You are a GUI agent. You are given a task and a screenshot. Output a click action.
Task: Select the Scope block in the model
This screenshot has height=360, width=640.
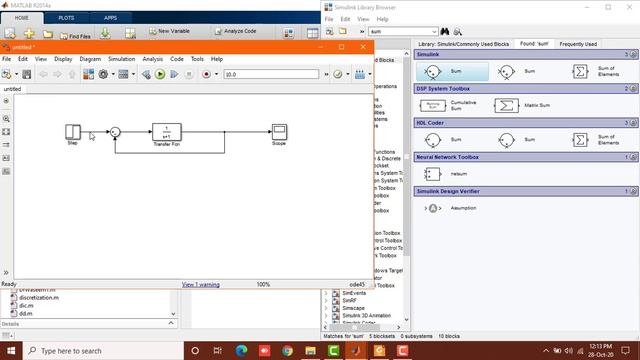pyautogui.click(x=279, y=132)
